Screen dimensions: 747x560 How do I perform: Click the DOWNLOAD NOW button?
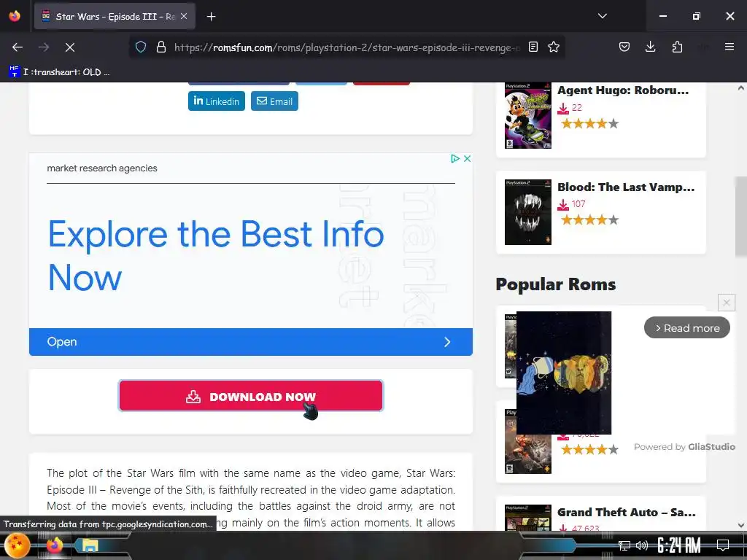pyautogui.click(x=251, y=396)
